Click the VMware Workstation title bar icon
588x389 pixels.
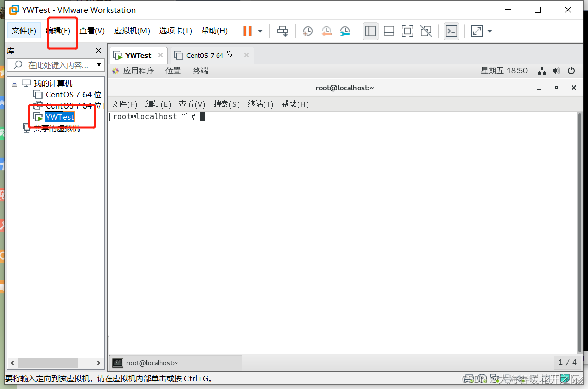14,10
